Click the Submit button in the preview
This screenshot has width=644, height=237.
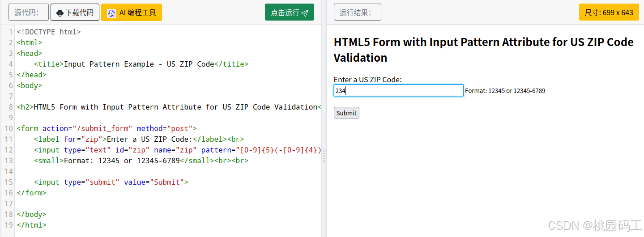pyautogui.click(x=346, y=113)
